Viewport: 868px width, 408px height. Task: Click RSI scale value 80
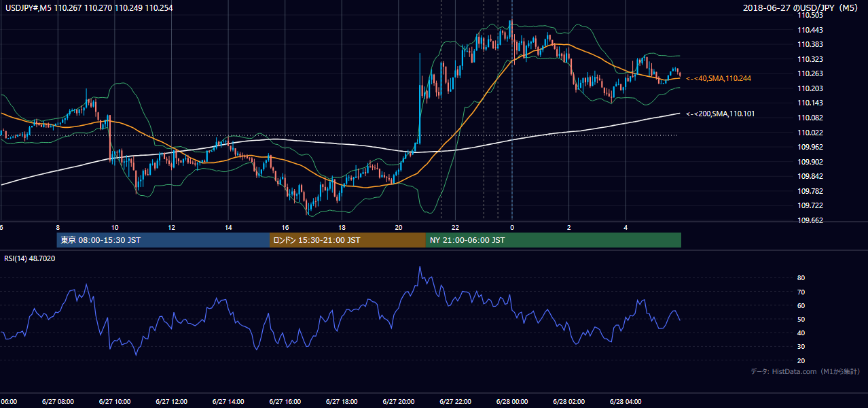801,278
